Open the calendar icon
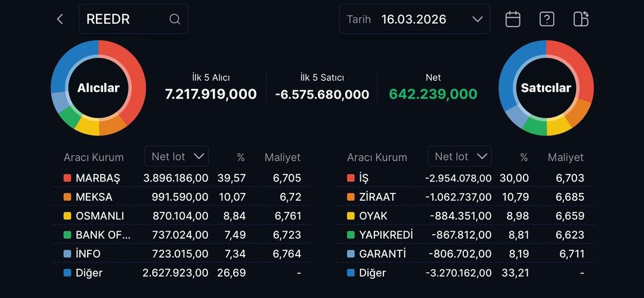Screen dimensions: 644x298 pyautogui.click(x=513, y=19)
